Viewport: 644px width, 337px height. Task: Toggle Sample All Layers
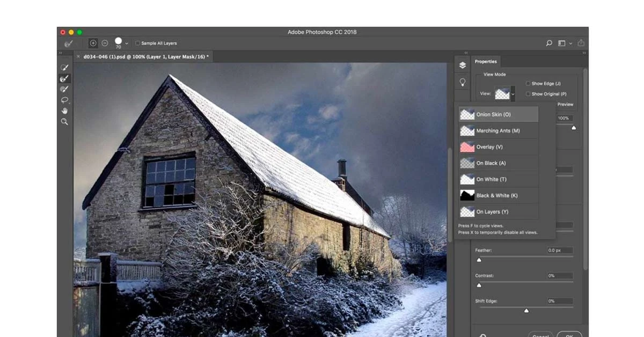[x=138, y=43]
